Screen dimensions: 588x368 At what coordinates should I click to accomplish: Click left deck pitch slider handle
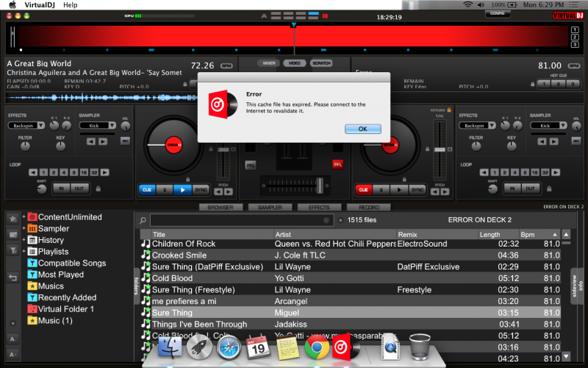point(223,149)
